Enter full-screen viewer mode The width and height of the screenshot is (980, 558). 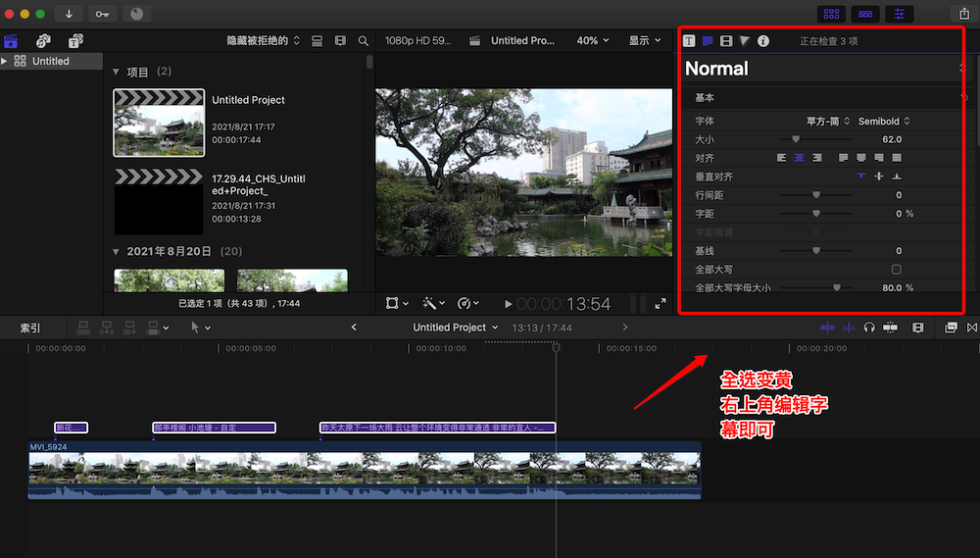tap(661, 304)
